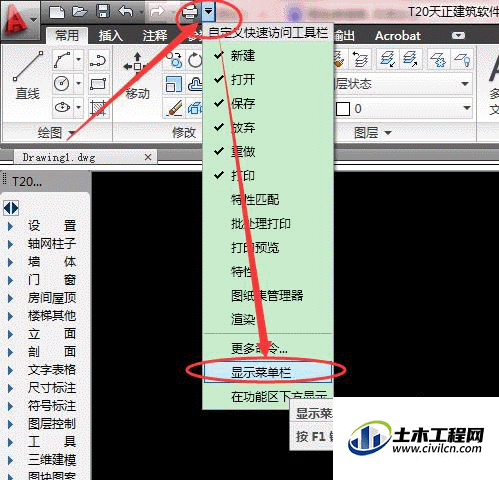Click the Undo arrow icon
Image resolution: width=499 pixels, height=480 pixels.
[x=126, y=12]
